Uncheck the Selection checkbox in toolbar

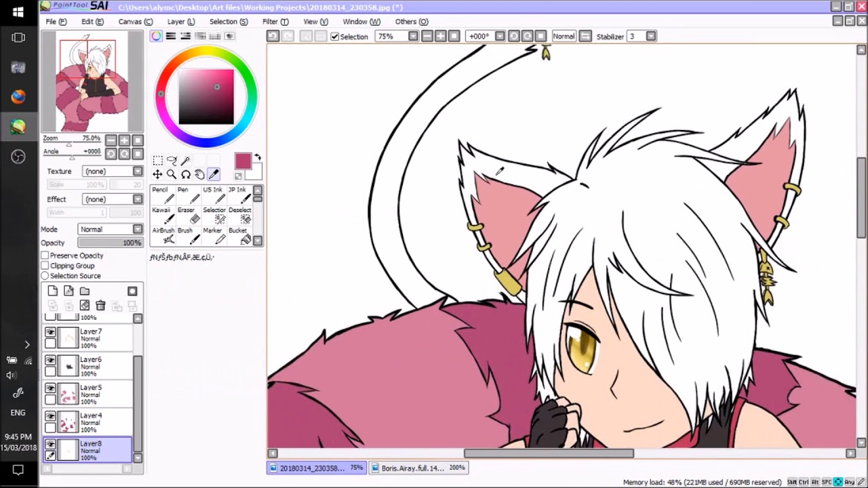click(x=335, y=37)
